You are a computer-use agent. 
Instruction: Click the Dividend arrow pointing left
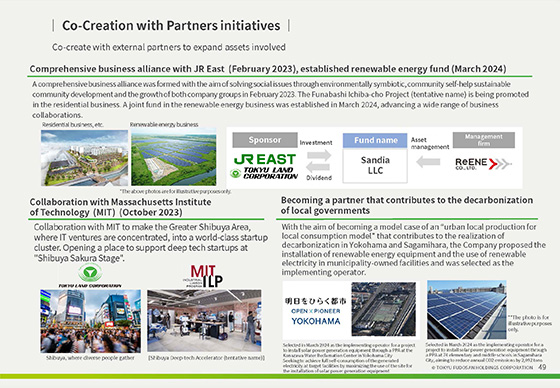point(318,167)
